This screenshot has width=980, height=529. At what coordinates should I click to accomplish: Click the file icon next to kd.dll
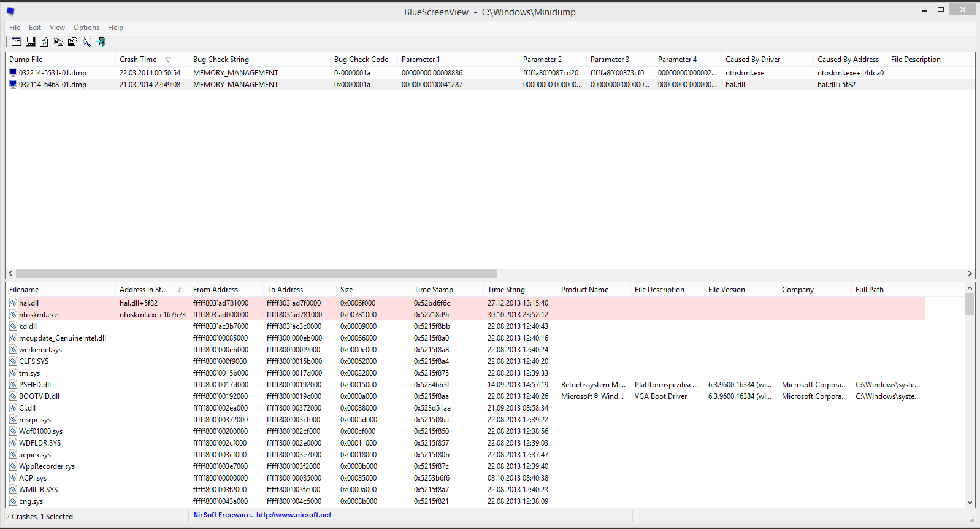pyautogui.click(x=13, y=326)
